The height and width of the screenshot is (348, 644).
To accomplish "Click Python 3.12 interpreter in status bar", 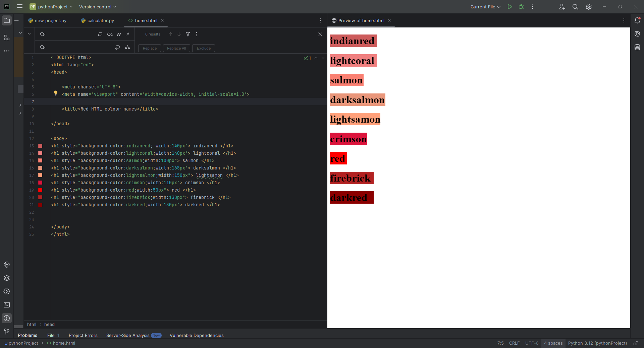I will point(597,343).
